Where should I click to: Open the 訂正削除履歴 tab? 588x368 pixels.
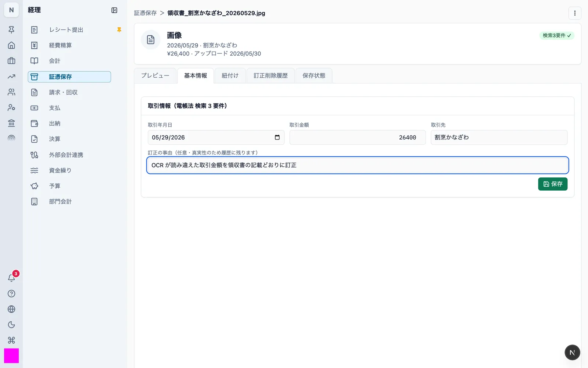(271, 76)
